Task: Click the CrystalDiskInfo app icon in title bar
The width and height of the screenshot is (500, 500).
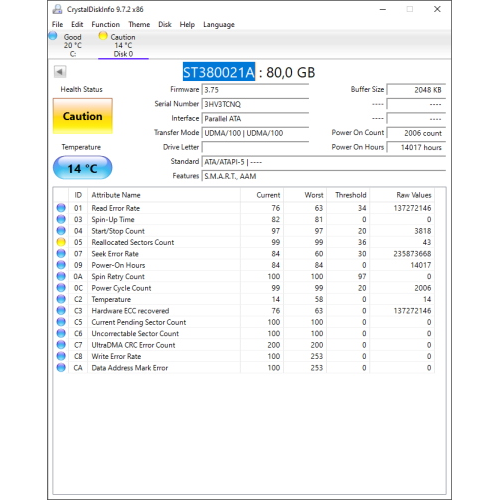Action: (57, 9)
